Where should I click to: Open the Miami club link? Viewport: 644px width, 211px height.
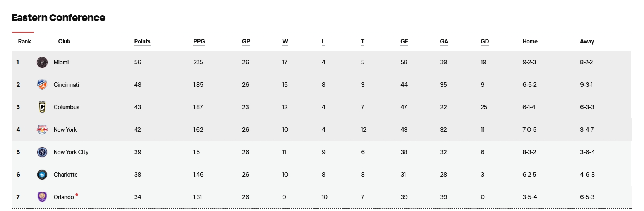pos(61,62)
